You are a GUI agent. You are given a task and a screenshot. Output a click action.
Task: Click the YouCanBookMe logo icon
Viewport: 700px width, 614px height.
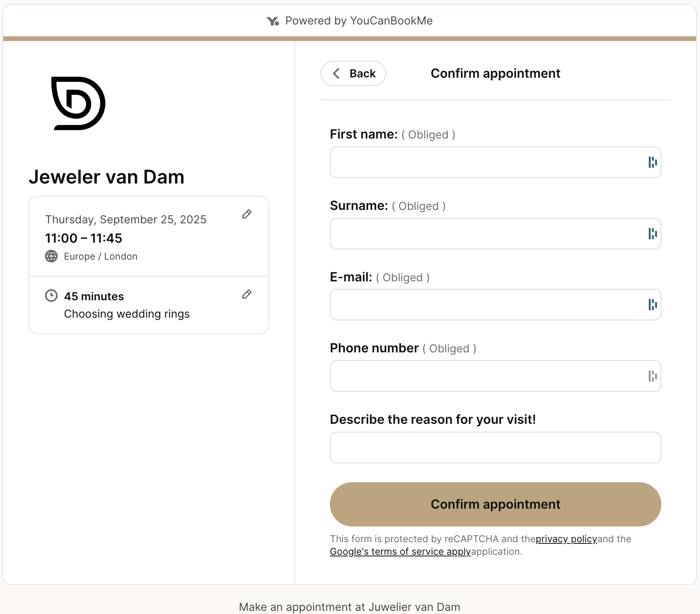tap(273, 21)
